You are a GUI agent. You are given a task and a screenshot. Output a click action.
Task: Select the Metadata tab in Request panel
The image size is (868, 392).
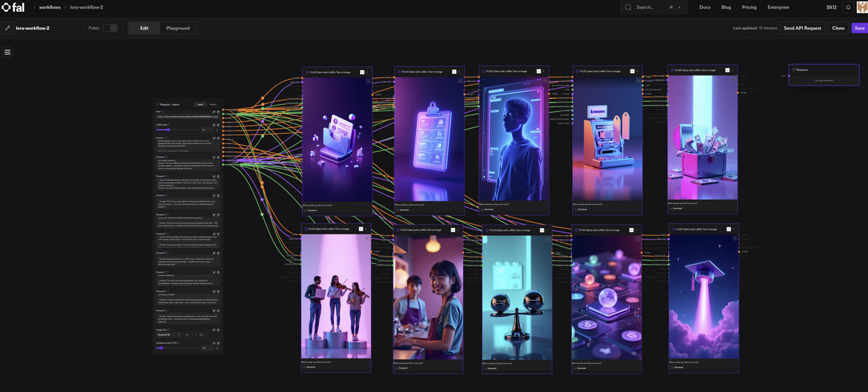213,104
